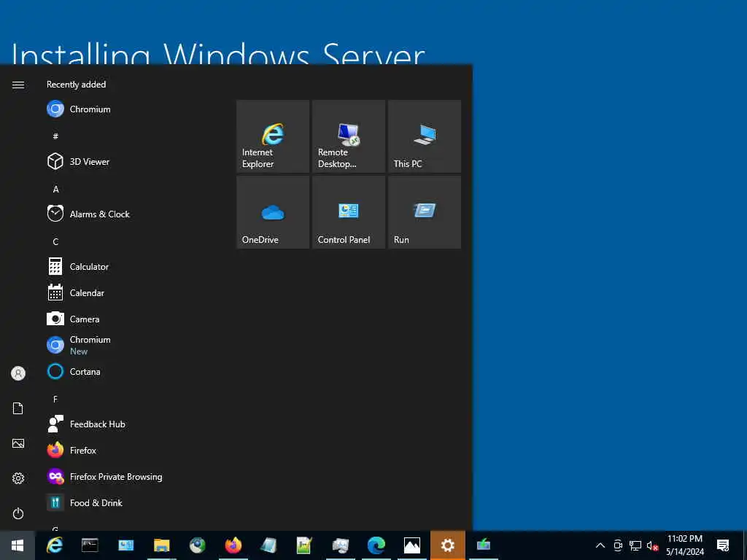Open the This PC tile

click(x=425, y=136)
